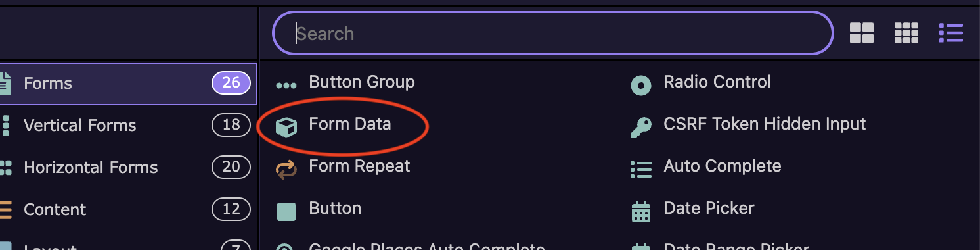Screen dimensions: 980x250
Task: Click the CSRF Token key icon
Action: point(640,127)
